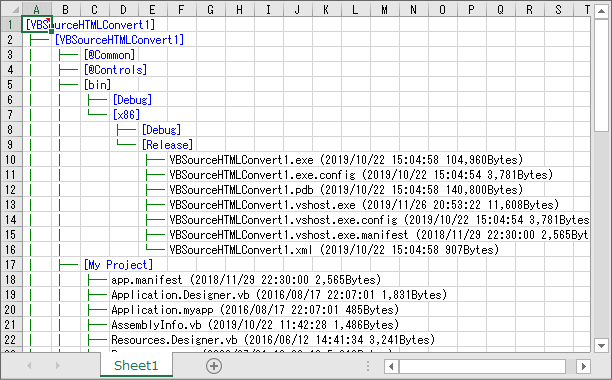
Task: Click VBSourceHTMLConvert1.exe 104,960Bytes entry
Action: click(346, 160)
